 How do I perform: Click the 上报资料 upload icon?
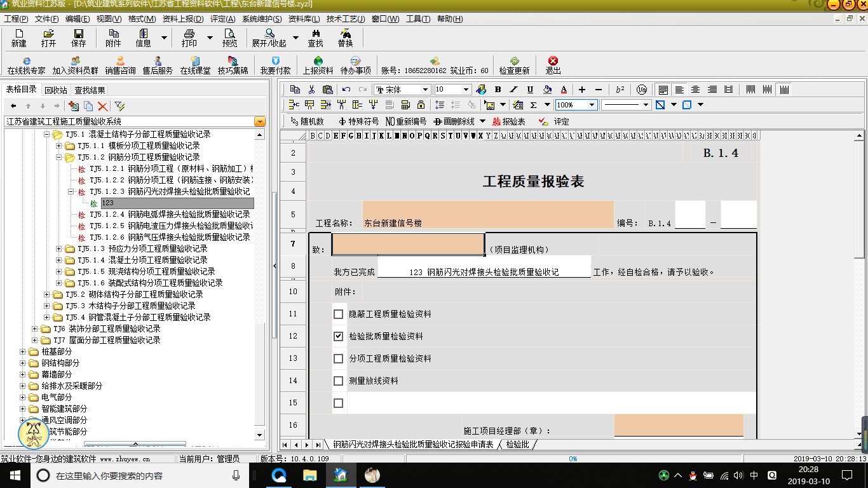(318, 65)
